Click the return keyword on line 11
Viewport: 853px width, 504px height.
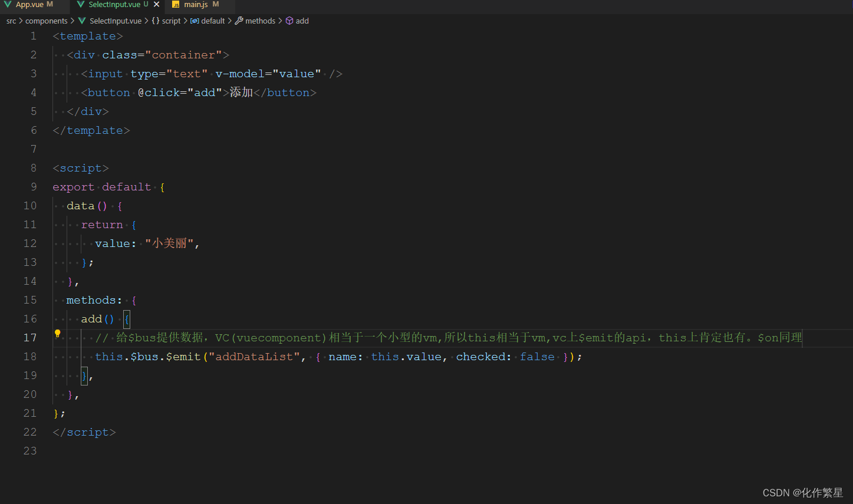click(x=102, y=225)
